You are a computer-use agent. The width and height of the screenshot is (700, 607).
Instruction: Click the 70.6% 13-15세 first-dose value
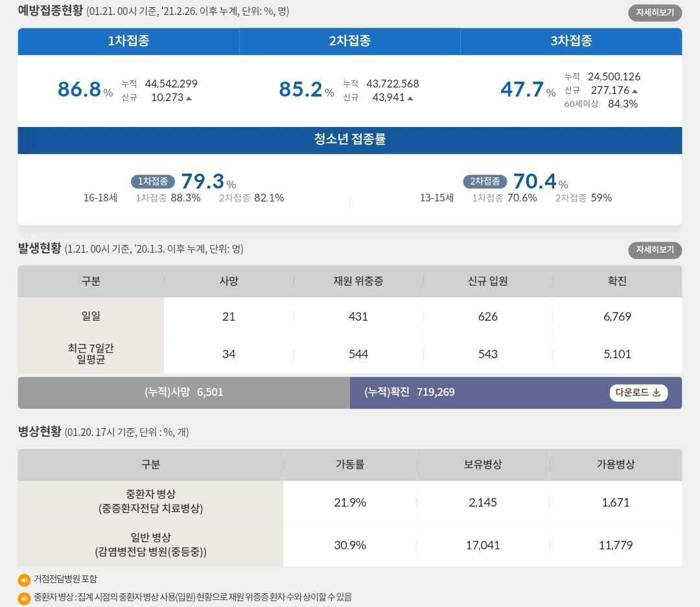tap(522, 198)
